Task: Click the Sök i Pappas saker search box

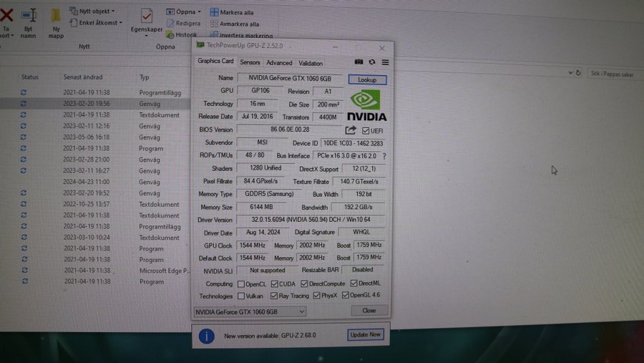Action: pyautogui.click(x=614, y=74)
